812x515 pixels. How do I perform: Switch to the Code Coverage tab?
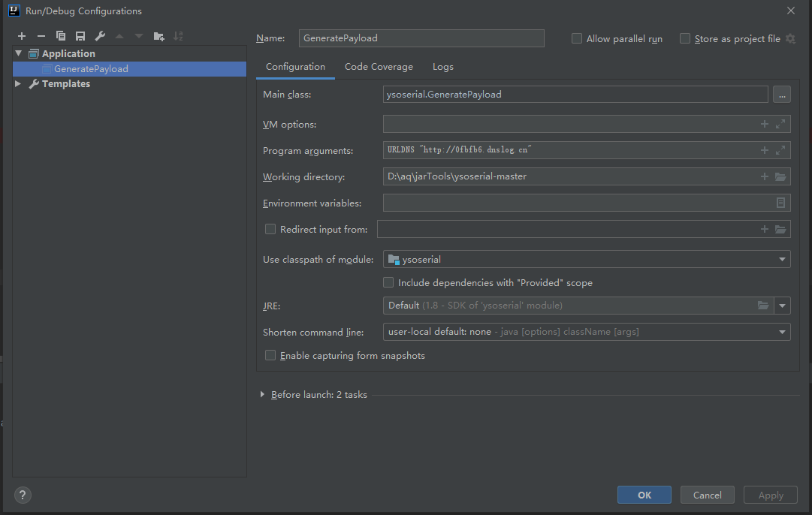click(379, 67)
